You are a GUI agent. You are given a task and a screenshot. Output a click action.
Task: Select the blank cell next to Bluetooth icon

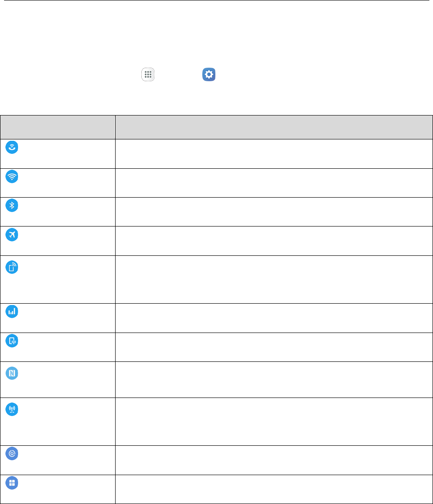click(273, 212)
